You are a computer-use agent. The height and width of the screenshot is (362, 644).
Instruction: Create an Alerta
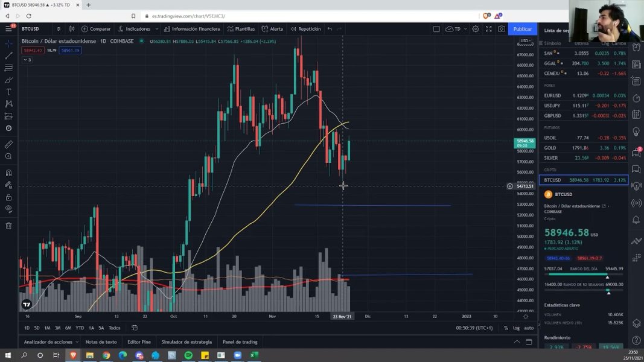click(272, 29)
